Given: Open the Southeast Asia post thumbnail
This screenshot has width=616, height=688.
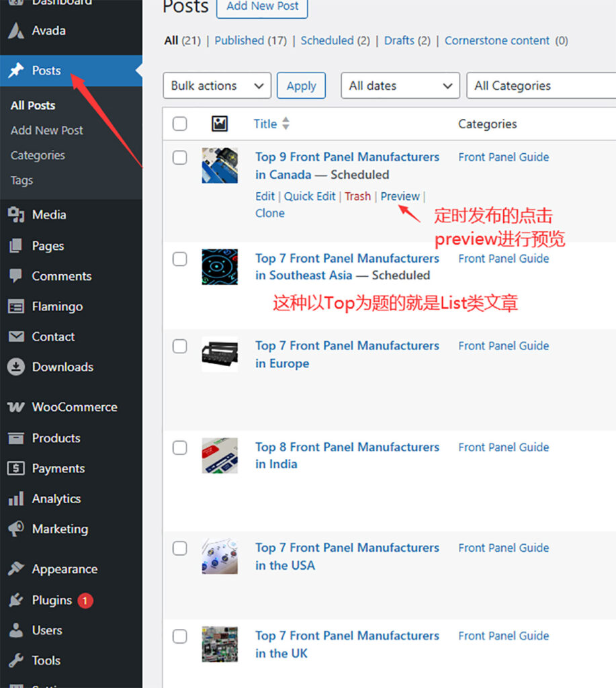Looking at the screenshot, I should (x=220, y=267).
